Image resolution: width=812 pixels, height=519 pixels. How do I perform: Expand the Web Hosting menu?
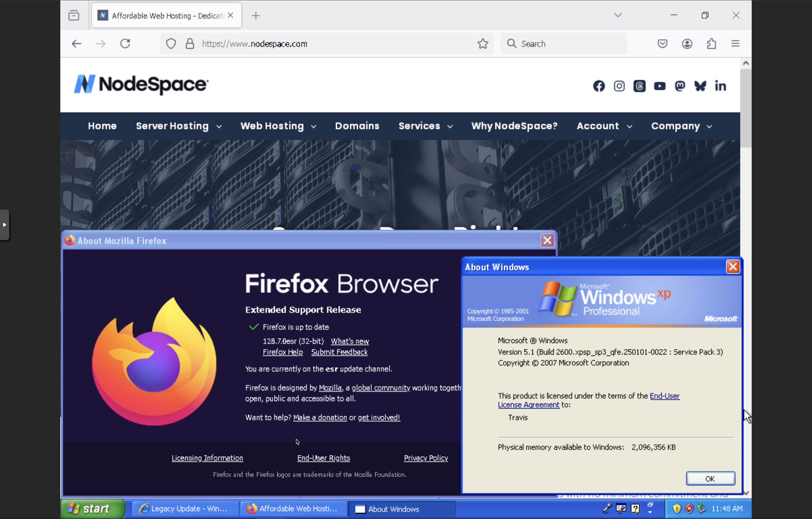(278, 126)
